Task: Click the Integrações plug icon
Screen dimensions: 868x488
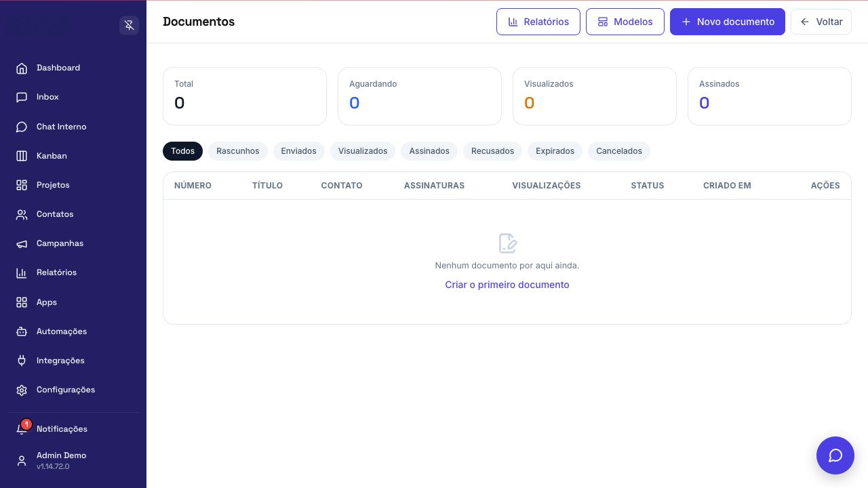Action: 22,361
